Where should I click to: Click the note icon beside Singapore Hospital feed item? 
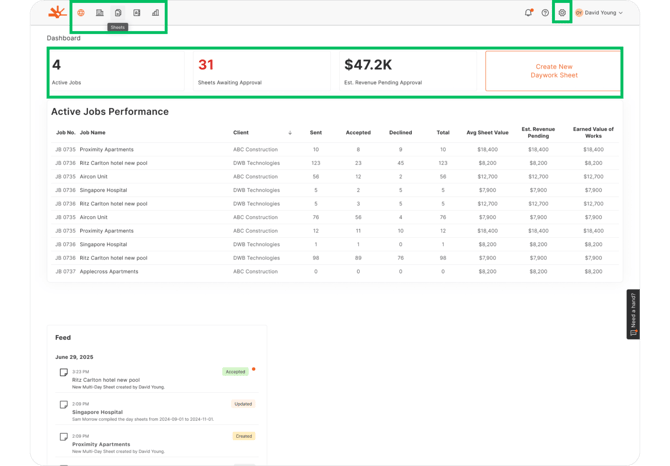[x=64, y=405]
